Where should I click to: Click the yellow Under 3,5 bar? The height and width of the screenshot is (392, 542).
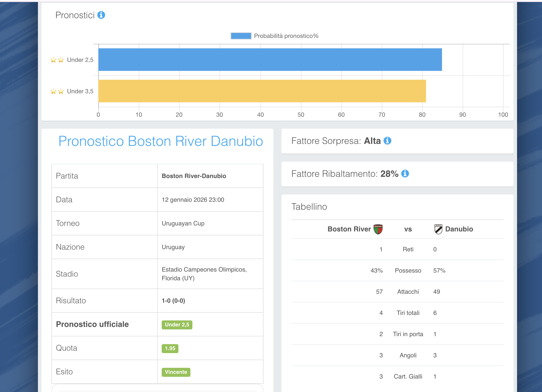pyautogui.click(x=262, y=91)
